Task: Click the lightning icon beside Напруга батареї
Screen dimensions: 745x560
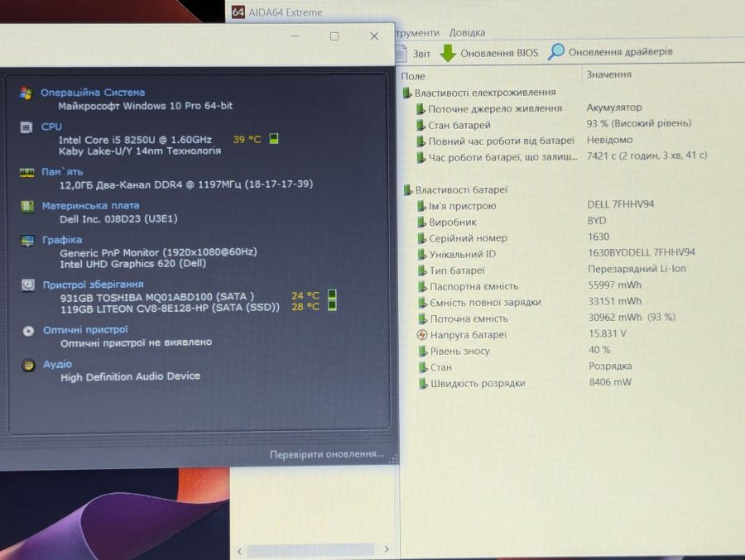Action: click(422, 335)
